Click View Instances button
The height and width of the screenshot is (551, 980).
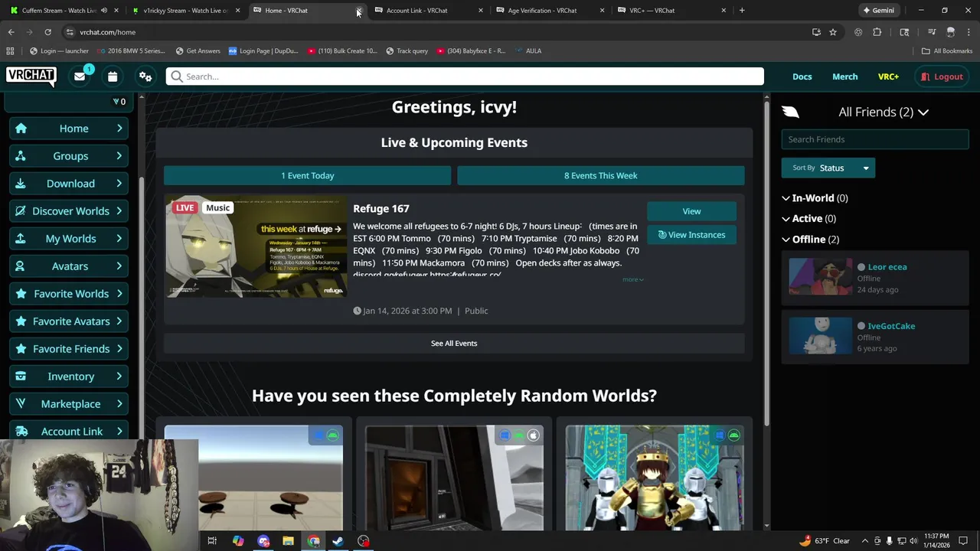pyautogui.click(x=691, y=235)
